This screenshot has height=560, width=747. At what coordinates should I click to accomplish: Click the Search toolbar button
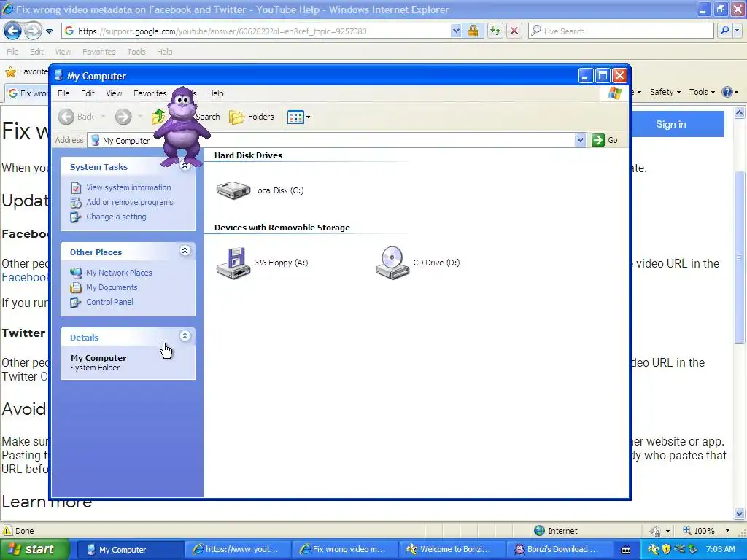click(208, 117)
